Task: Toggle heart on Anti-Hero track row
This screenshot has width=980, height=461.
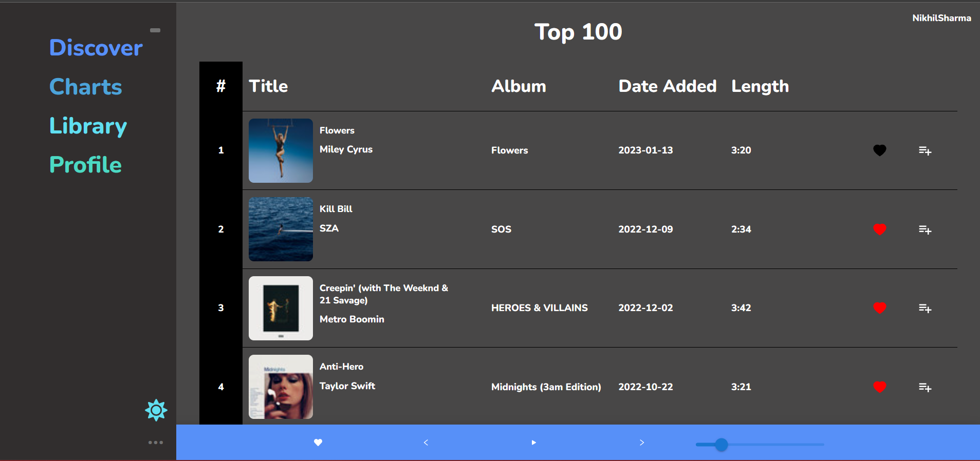Action: click(879, 387)
